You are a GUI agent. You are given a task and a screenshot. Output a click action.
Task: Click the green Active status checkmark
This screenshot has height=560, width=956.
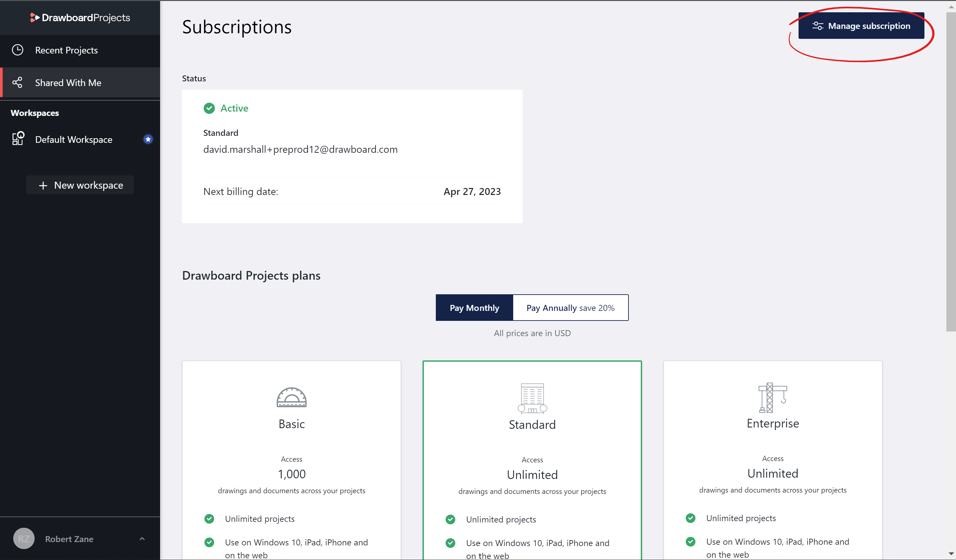209,109
